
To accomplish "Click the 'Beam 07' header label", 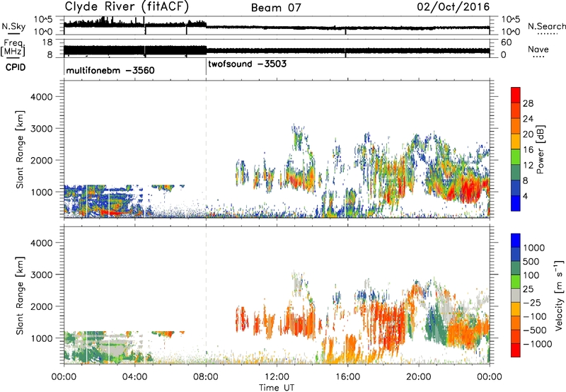I will 276,8.
